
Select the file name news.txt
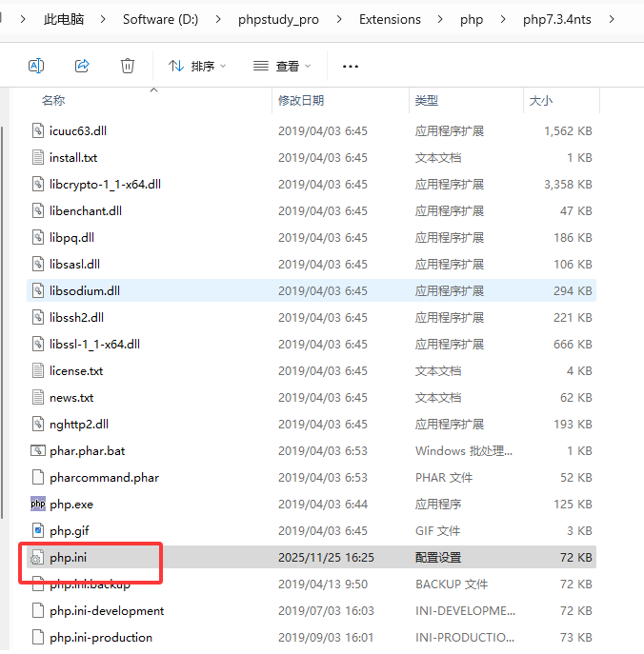71,398
